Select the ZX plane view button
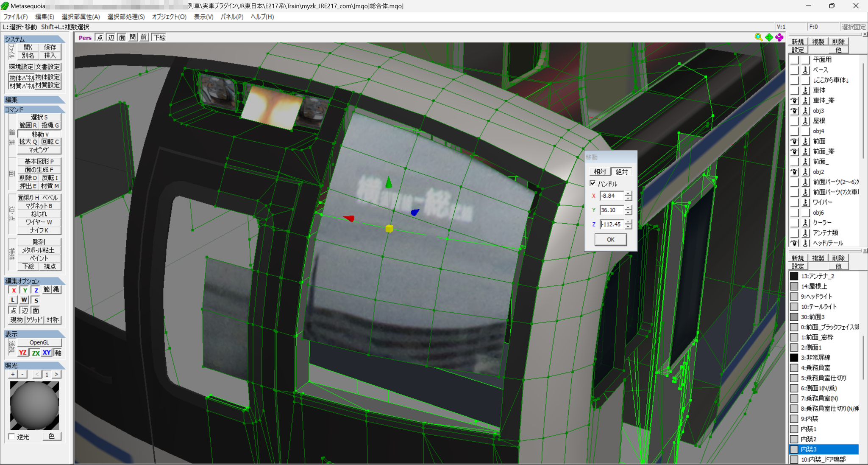The width and height of the screenshot is (868, 465). click(x=35, y=353)
